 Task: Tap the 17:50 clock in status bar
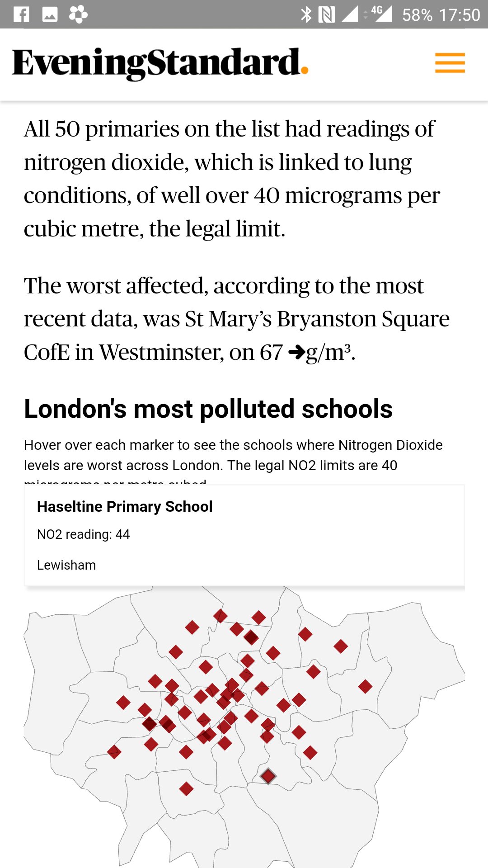460,15
